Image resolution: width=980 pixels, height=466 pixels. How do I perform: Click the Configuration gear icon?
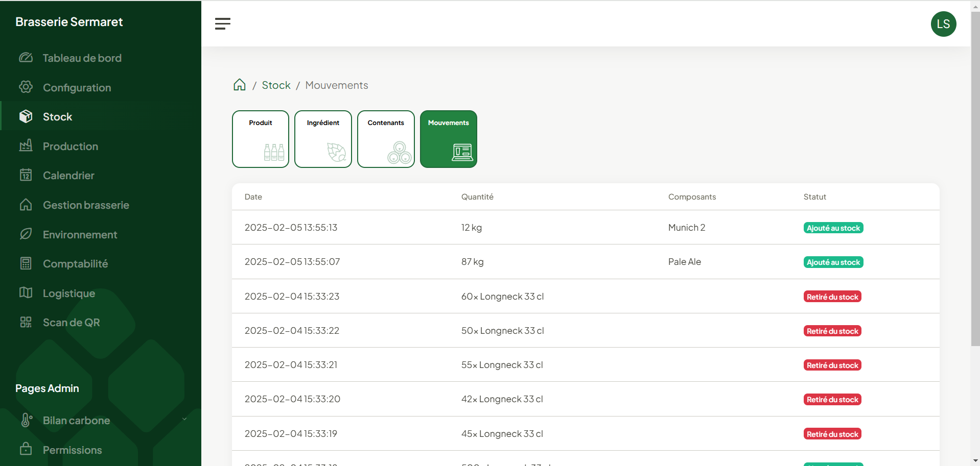coord(26,87)
